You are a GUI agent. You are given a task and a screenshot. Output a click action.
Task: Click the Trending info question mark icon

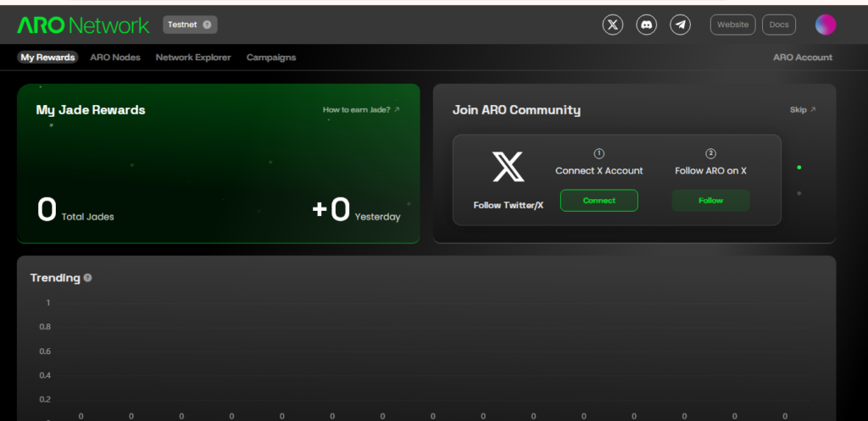pos(88,278)
